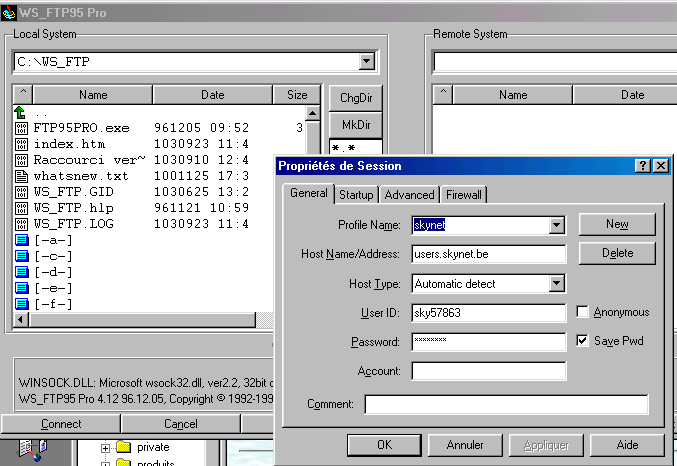Click the date 961205 09:52 entry
The width and height of the screenshot is (677, 466).
pyautogui.click(x=201, y=128)
